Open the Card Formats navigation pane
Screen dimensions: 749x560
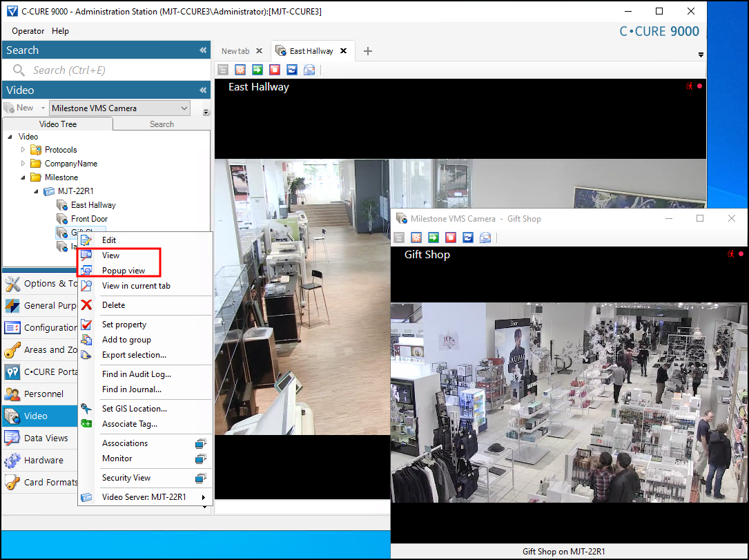pos(40,483)
